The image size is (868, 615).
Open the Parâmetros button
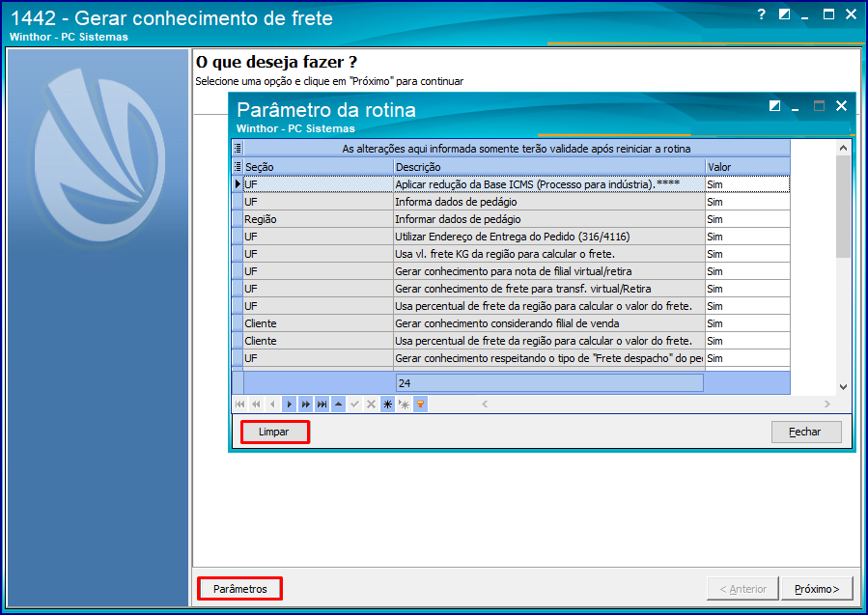(x=239, y=588)
